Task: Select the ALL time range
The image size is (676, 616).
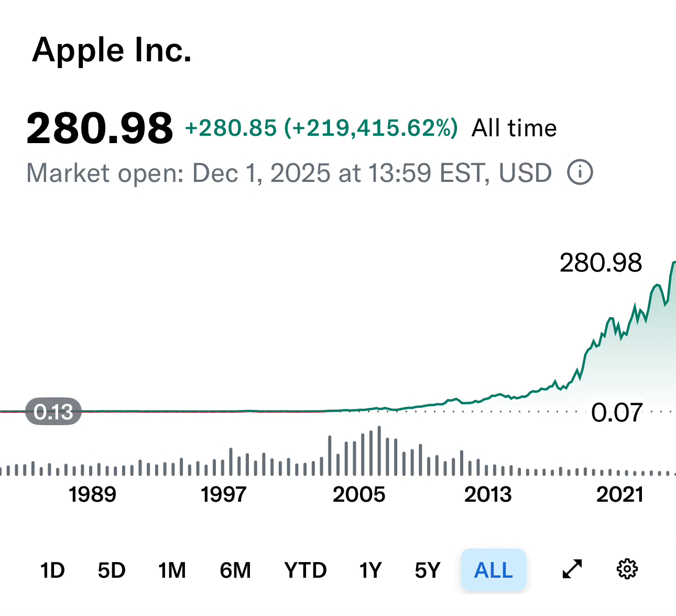Action: pyautogui.click(x=493, y=570)
